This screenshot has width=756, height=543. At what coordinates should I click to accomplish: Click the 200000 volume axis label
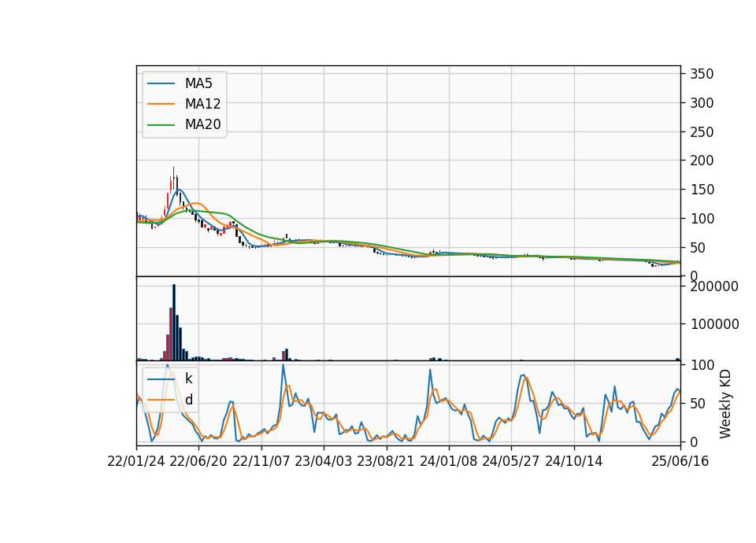point(714,286)
